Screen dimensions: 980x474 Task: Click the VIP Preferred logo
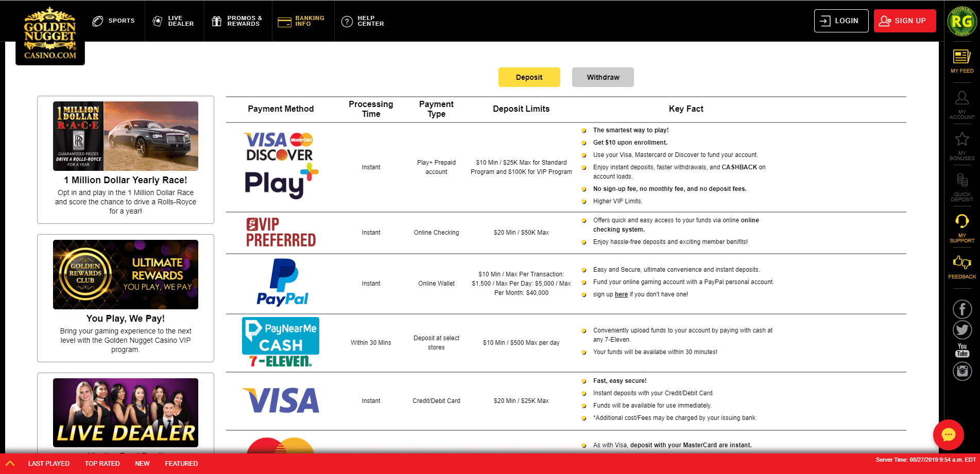pyautogui.click(x=281, y=233)
